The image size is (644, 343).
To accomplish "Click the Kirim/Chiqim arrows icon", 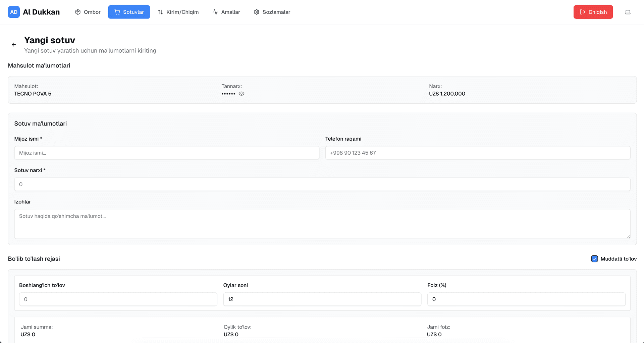I will coord(160,12).
